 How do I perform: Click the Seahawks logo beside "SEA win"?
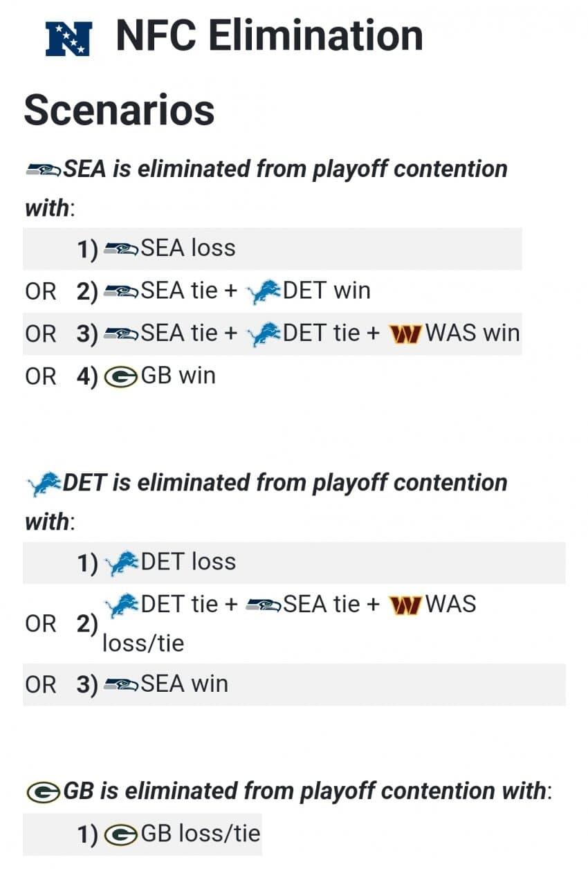coord(121,685)
